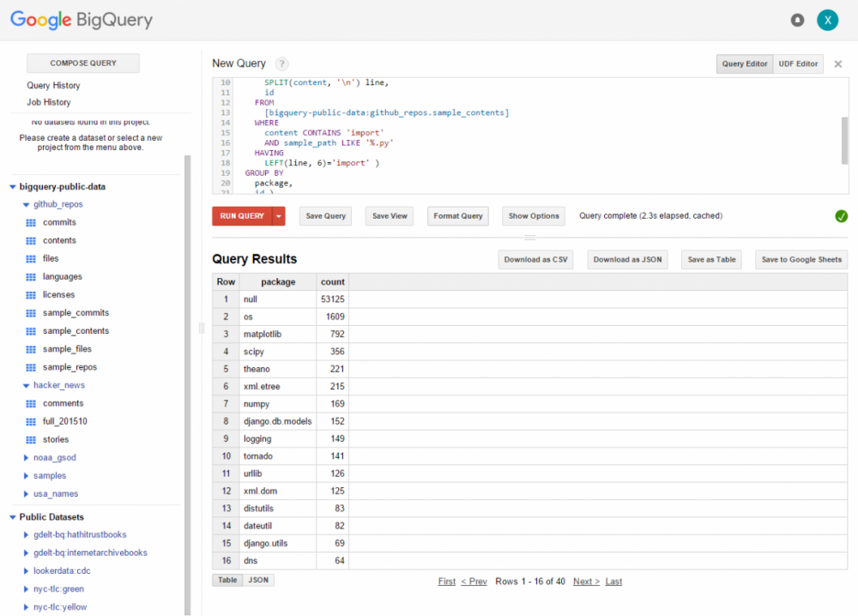Open Query History
Image resolution: width=858 pixels, height=616 pixels.
[53, 86]
